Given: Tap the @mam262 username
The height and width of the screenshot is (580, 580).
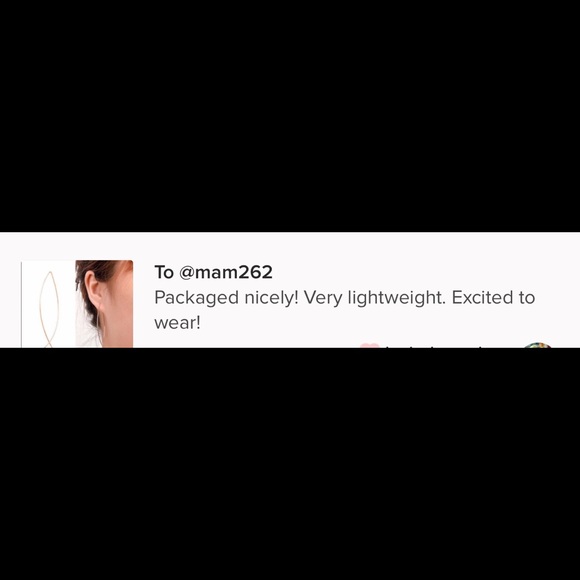Looking at the screenshot, I should tap(226, 272).
